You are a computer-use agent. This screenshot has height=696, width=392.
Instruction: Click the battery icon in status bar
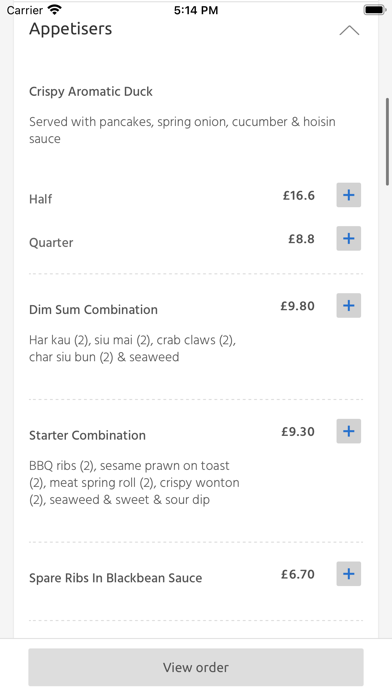click(375, 10)
